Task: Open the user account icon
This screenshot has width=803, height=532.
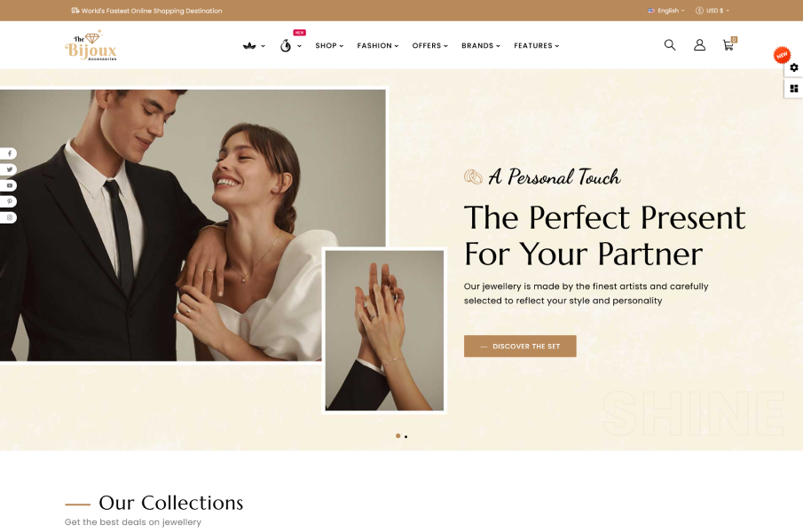Action: pos(699,45)
